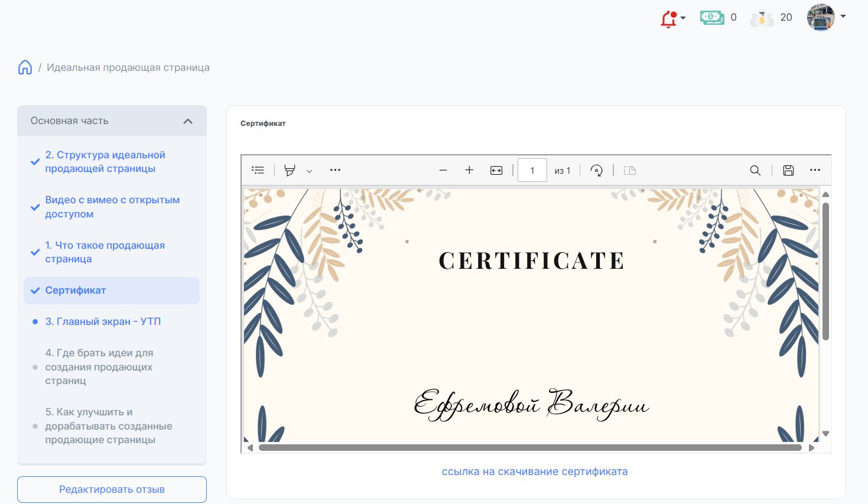Select lesson 2. Структура идеальной продающей страницы
Viewport: 868px width, 504px height.
[x=105, y=162]
